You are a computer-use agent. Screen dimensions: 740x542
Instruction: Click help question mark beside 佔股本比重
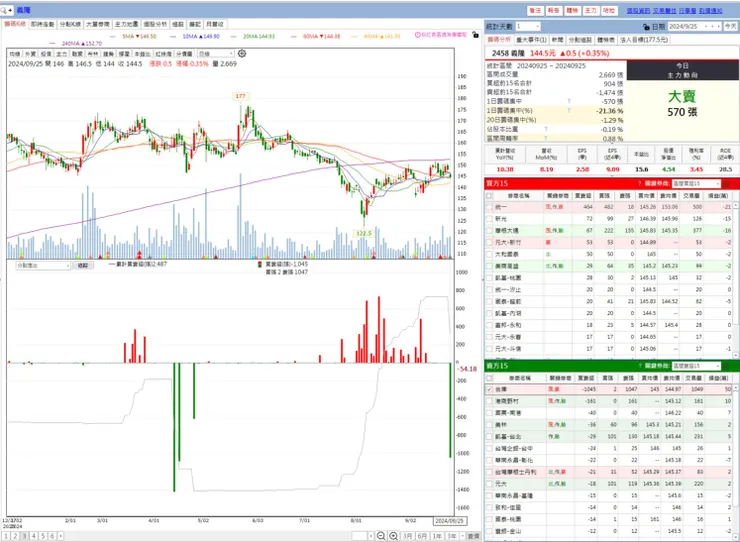tap(546, 129)
